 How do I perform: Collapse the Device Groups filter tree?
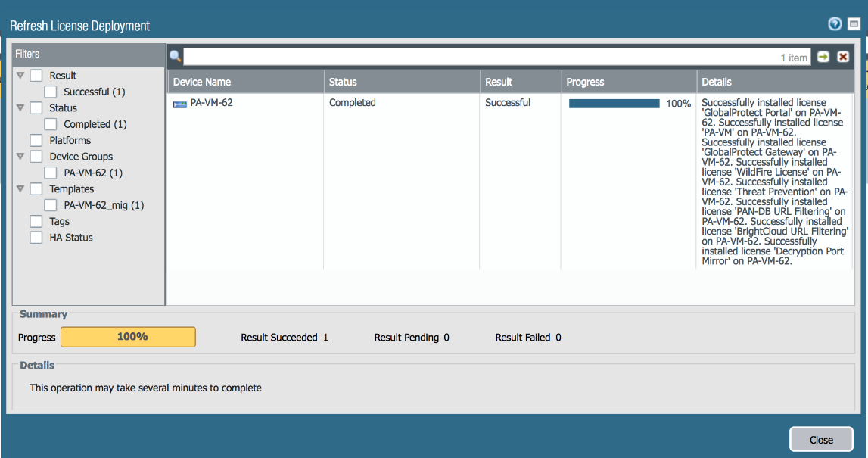coord(20,157)
